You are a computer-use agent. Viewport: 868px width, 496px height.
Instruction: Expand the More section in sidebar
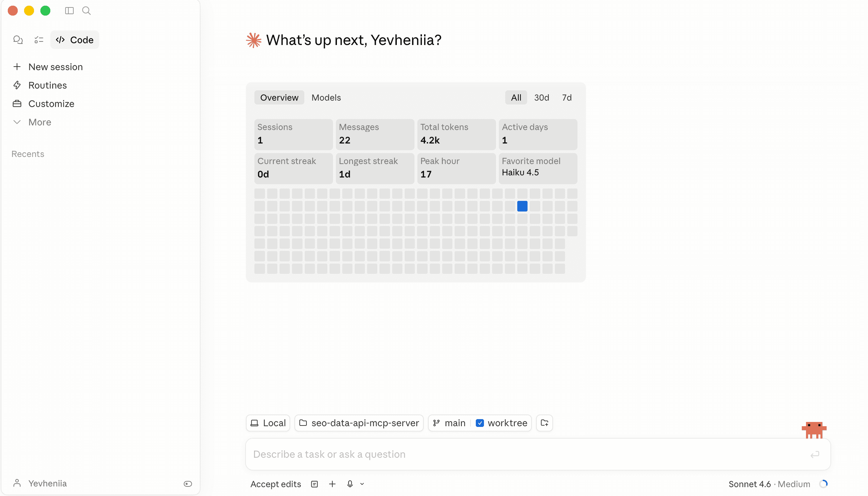[40, 122]
